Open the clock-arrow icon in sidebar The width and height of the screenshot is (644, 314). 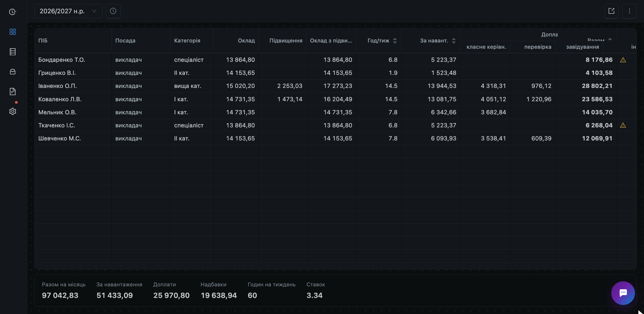[12, 12]
